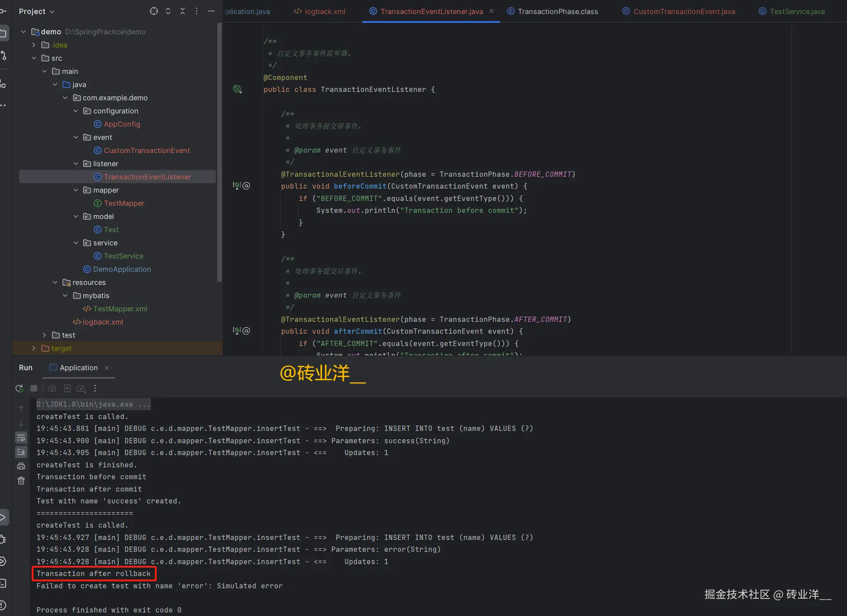The height and width of the screenshot is (616, 847).
Task: Stop the running Application process
Action: (x=34, y=388)
